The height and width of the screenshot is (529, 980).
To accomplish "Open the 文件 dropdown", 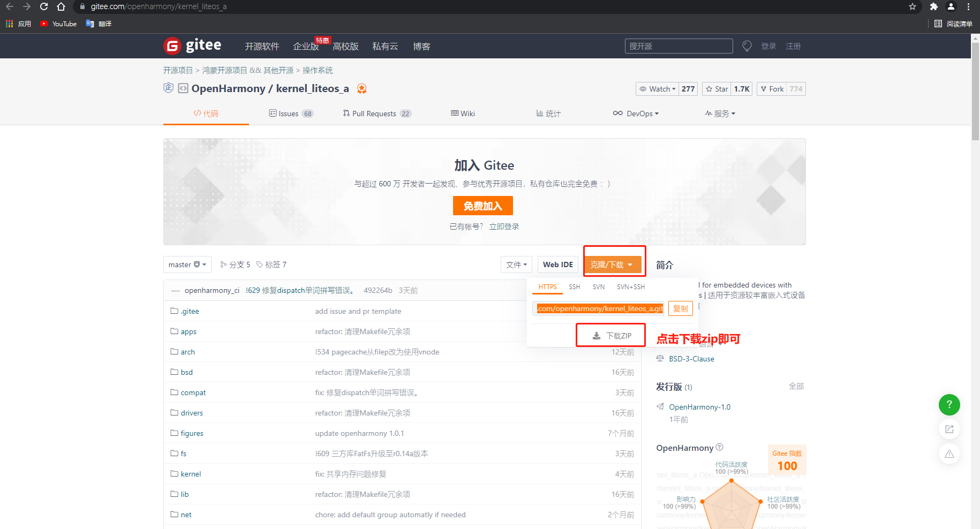I will click(516, 264).
